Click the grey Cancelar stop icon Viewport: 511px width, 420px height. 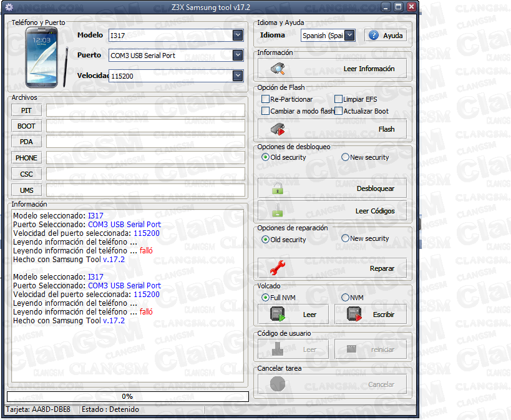[x=278, y=384]
